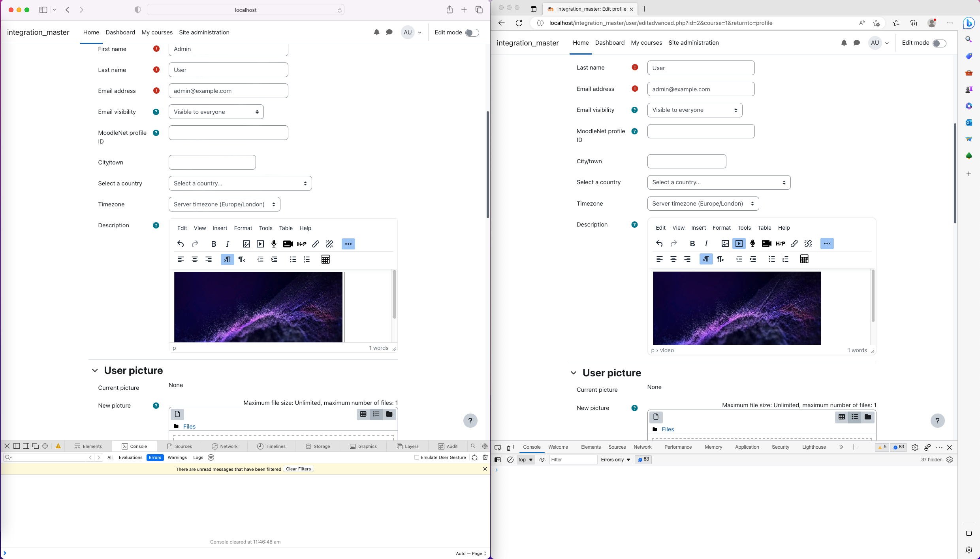Open Select a country dropdown in left window
This screenshot has height=559, width=980.
(x=240, y=183)
